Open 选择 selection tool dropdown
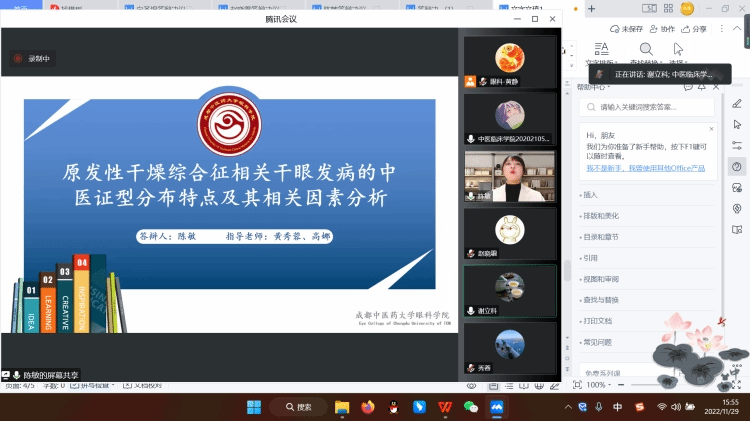This screenshot has width=750, height=421. point(678,54)
